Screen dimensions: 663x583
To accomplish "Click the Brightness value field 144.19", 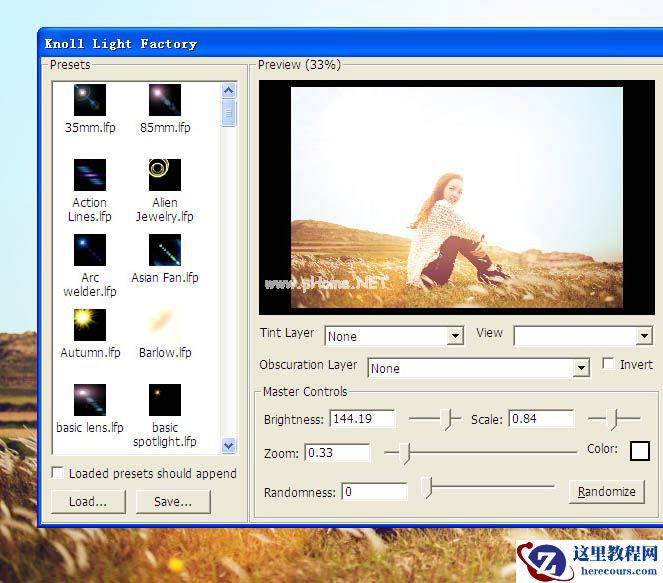I will pos(362,419).
